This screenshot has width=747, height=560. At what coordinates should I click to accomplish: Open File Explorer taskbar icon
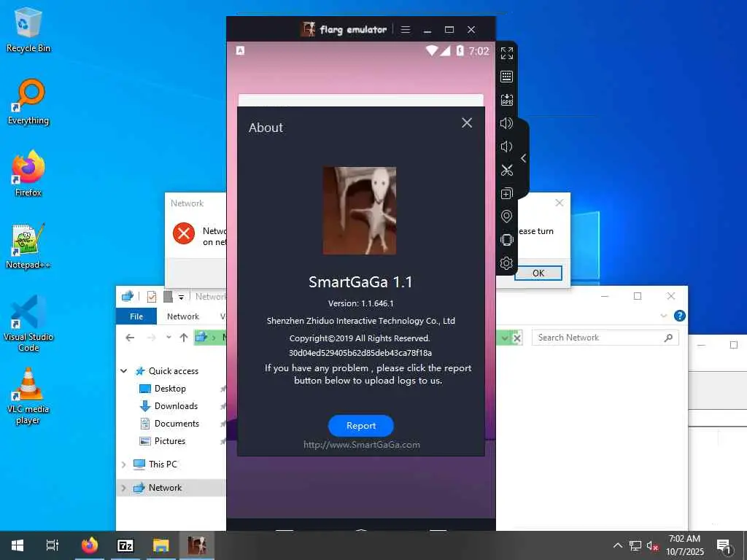[161, 545]
